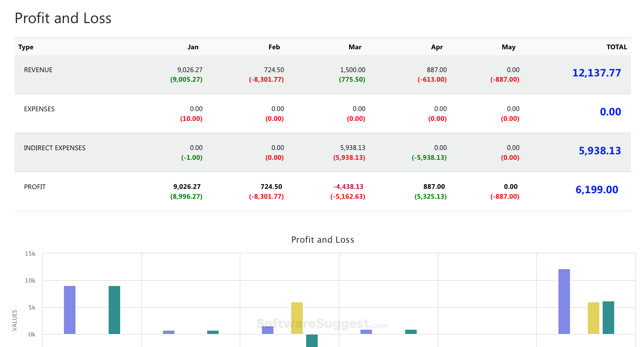644x347 pixels.
Task: Click the Feb column header
Action: pos(274,47)
